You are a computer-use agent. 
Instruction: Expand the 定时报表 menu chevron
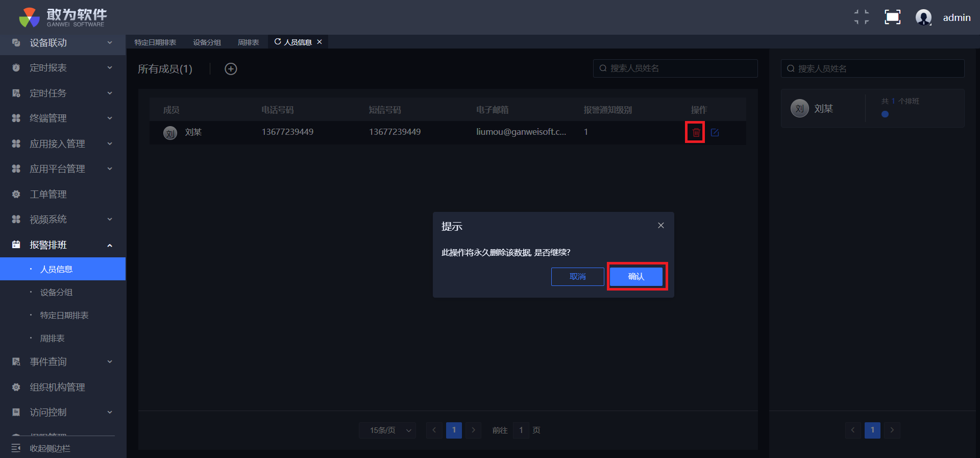coord(110,68)
